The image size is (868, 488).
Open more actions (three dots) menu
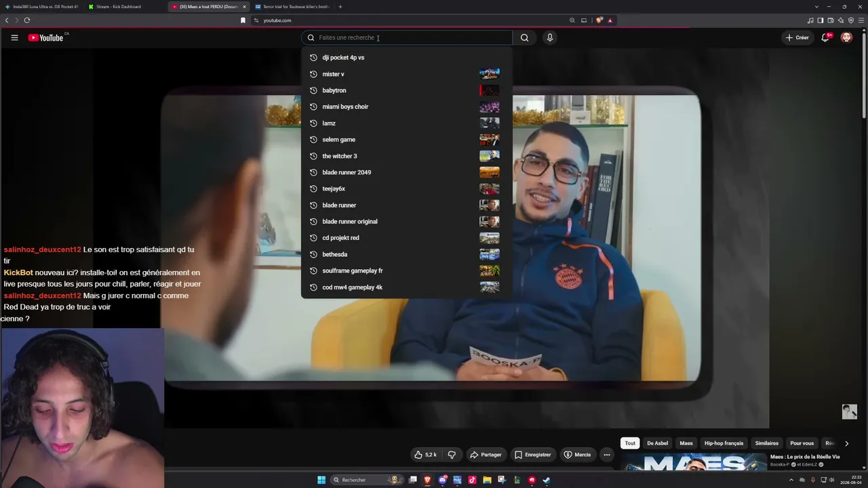coord(607,455)
